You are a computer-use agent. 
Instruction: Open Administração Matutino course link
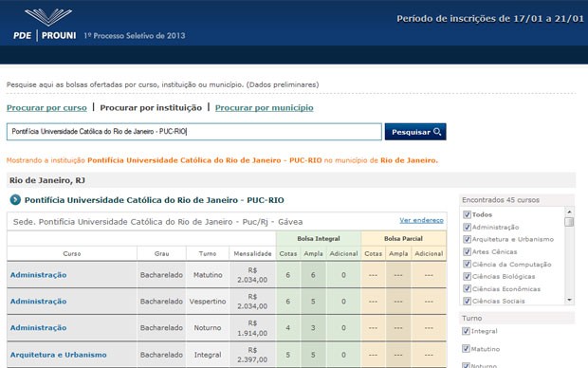tap(38, 275)
